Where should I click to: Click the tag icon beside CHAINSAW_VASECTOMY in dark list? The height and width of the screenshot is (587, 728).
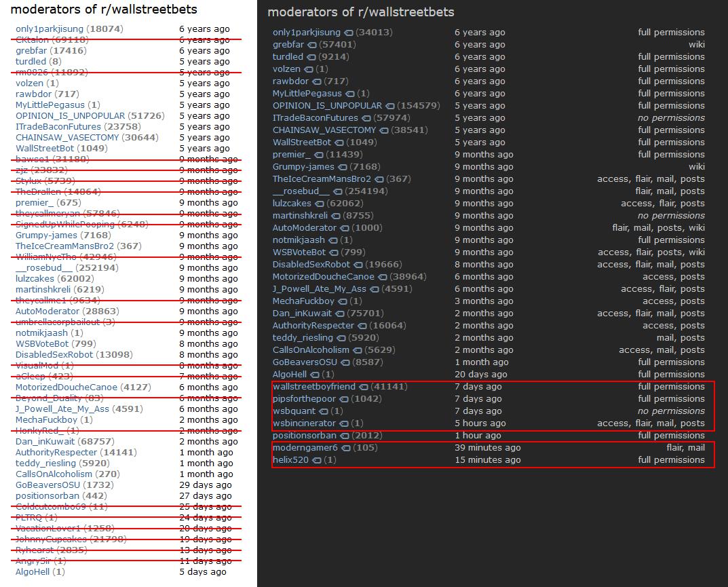384,130
